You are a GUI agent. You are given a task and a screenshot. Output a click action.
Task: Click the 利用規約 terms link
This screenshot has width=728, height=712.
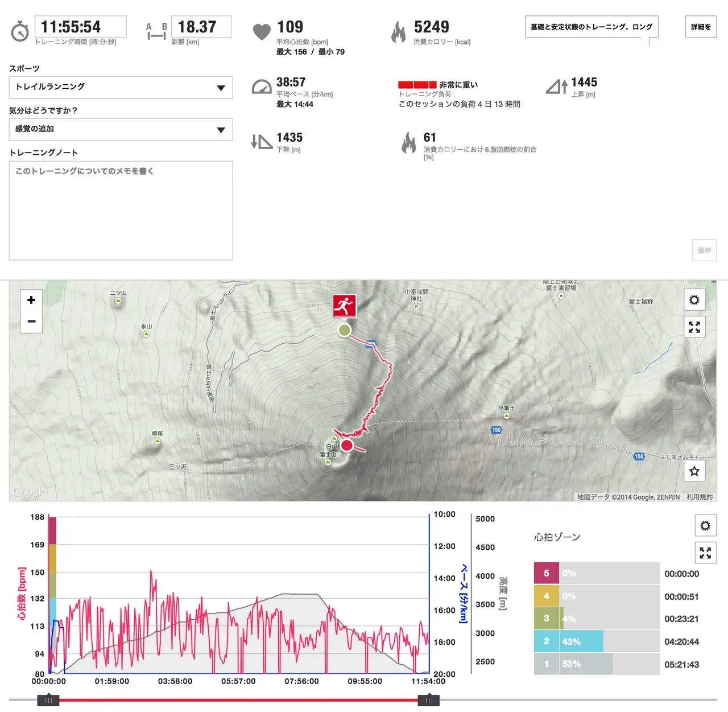click(701, 496)
